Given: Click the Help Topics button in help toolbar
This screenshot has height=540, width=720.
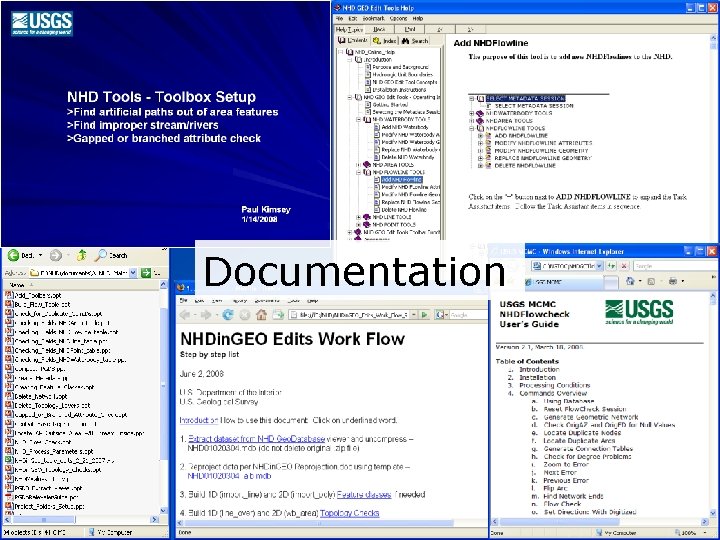Looking at the screenshot, I should [349, 29].
